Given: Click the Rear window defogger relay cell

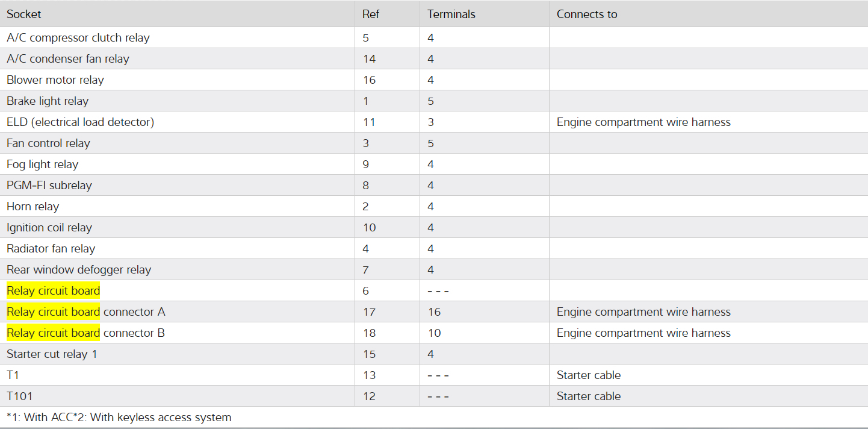Looking at the screenshot, I should point(79,269).
